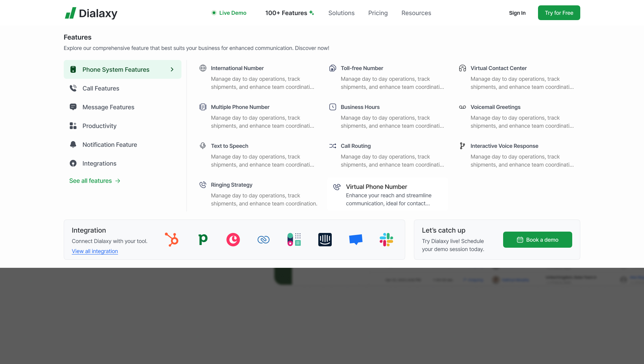Image resolution: width=644 pixels, height=364 pixels.
Task: Select the Notification Feature category
Action: tap(122, 144)
